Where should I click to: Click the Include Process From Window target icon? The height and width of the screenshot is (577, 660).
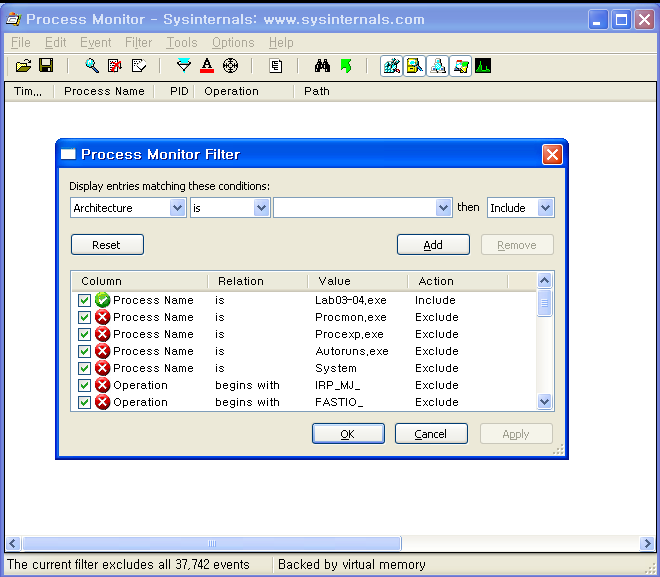(230, 66)
